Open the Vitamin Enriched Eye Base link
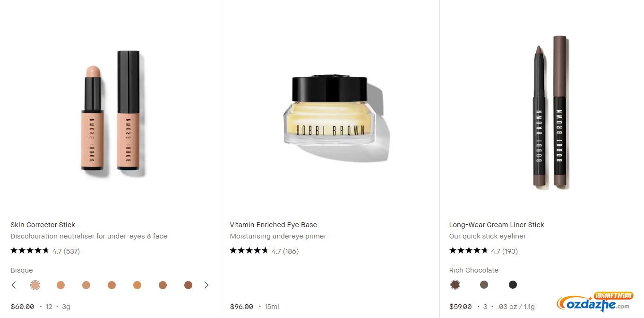This screenshot has height=318, width=644. [273, 225]
